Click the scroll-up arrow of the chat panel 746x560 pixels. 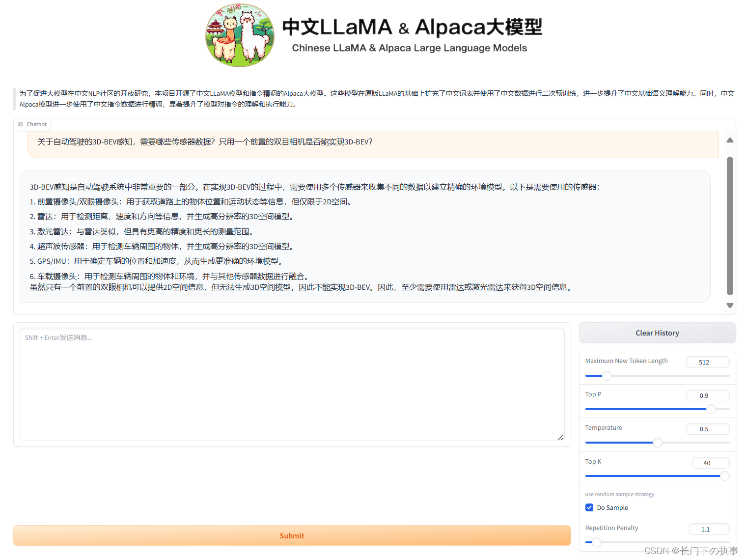pyautogui.click(x=730, y=140)
